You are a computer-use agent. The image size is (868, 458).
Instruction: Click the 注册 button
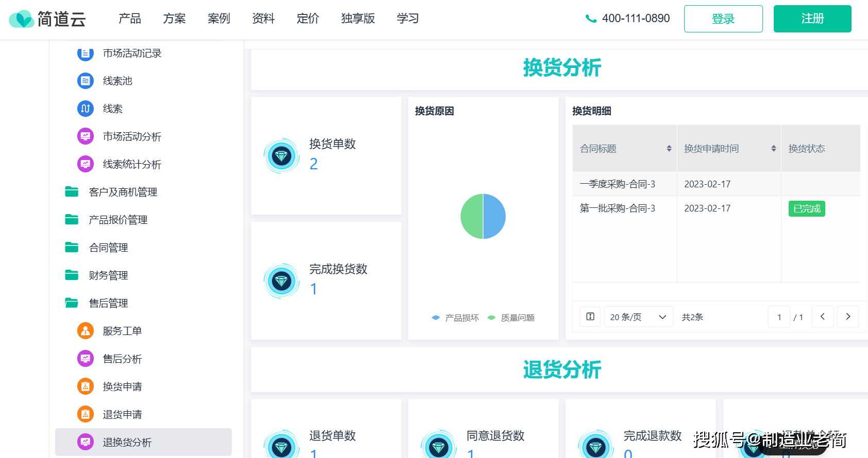812,19
